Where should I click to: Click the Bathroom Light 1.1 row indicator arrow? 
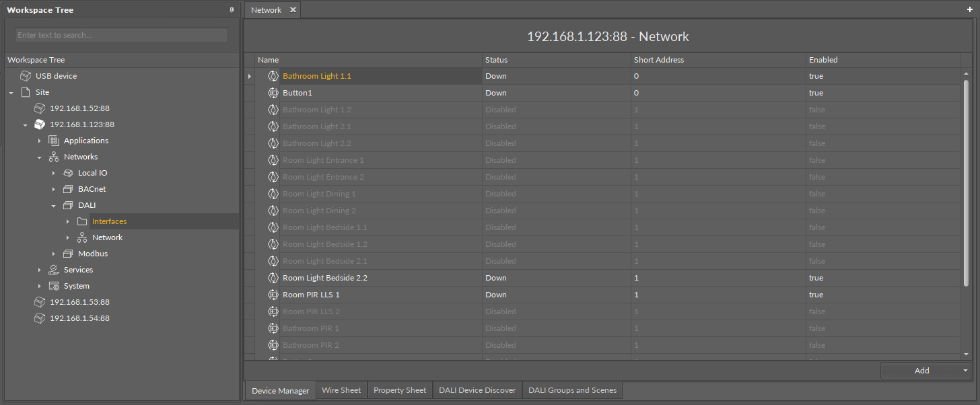pos(250,76)
